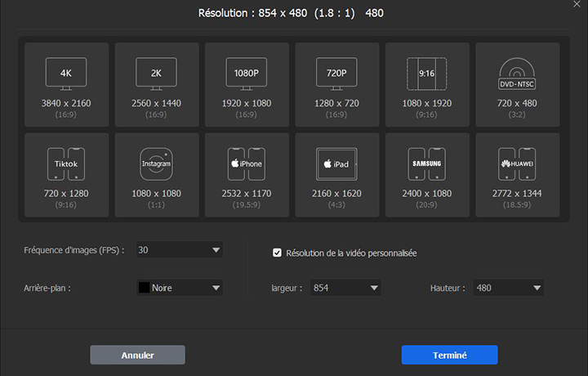Click the Annuler button
588x376 pixels.
coord(138,355)
